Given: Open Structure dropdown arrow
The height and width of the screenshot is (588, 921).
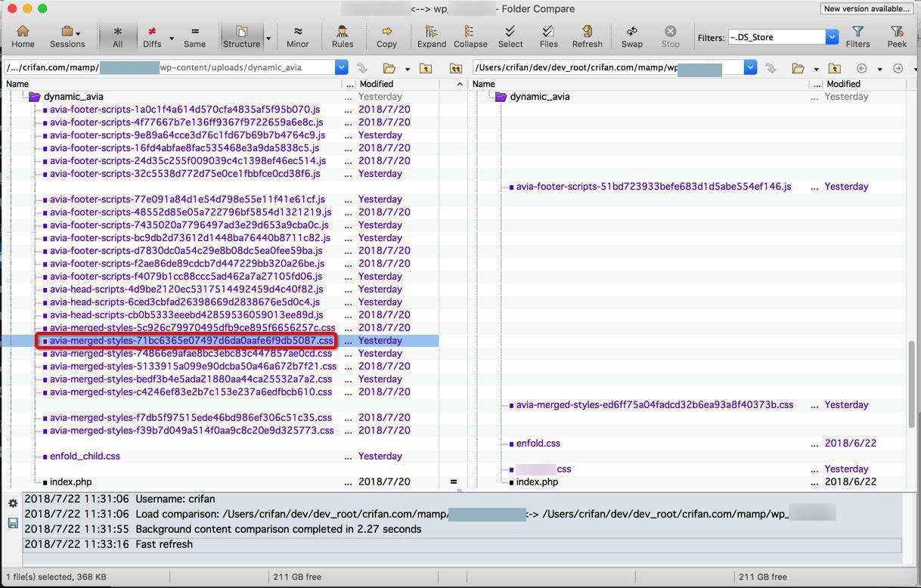Looking at the screenshot, I should pyautogui.click(x=268, y=38).
